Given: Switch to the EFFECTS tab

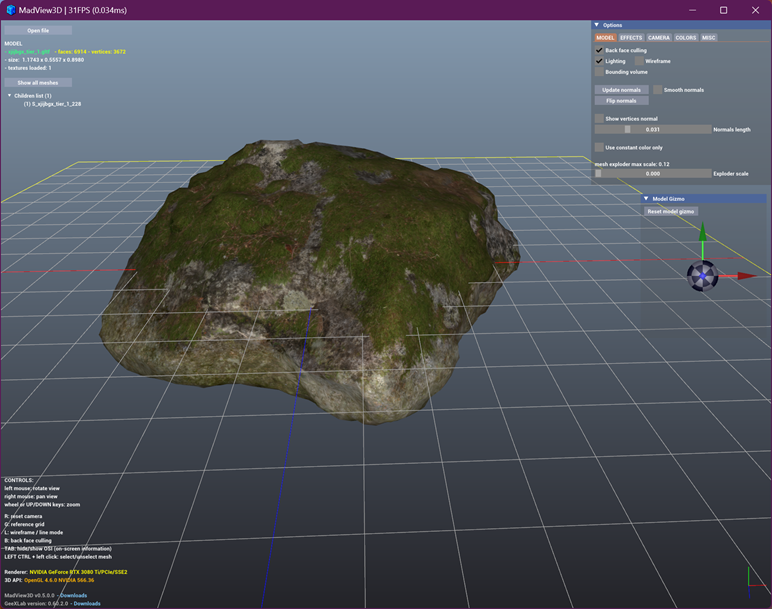Looking at the screenshot, I should [631, 38].
